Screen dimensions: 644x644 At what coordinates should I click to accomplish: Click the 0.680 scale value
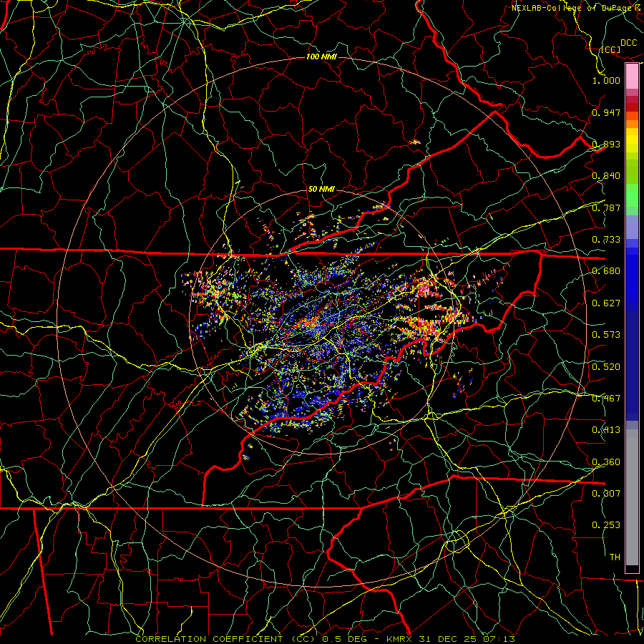point(606,271)
